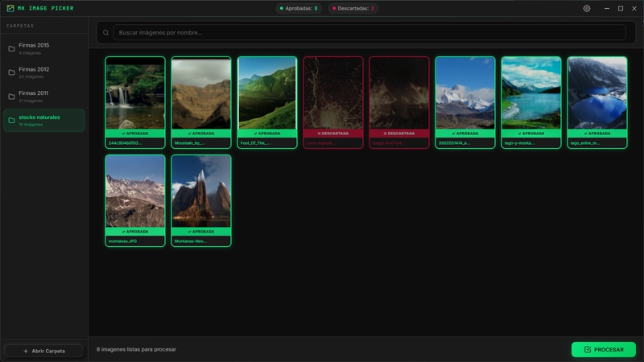
Task: Select the discarded lava explosion thumbnail
Action: click(x=333, y=93)
